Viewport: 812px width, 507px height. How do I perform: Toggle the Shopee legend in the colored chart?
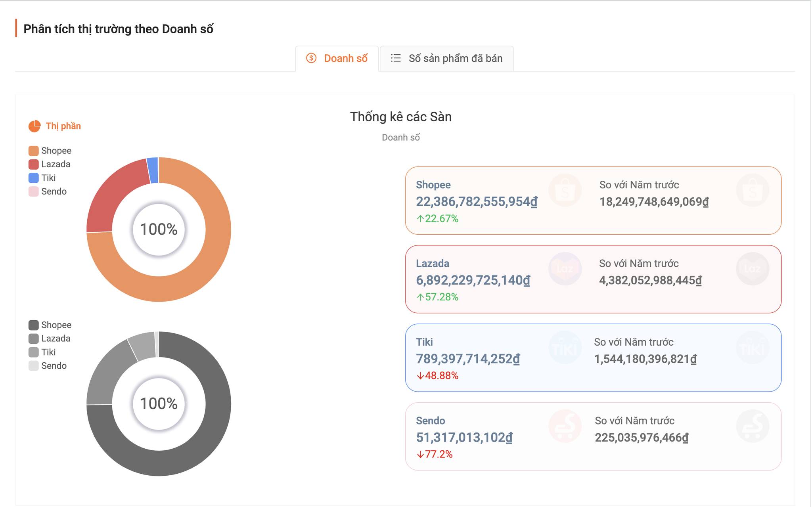point(50,151)
